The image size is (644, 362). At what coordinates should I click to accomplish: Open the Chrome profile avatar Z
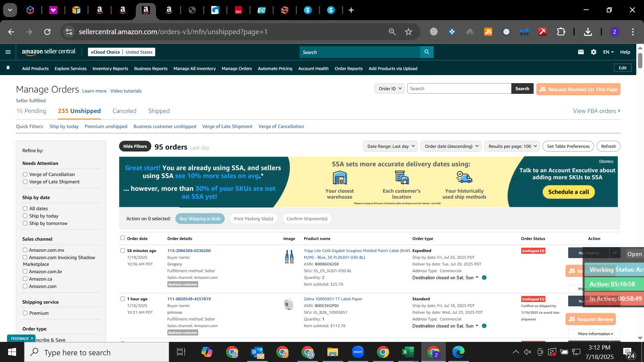(614, 32)
